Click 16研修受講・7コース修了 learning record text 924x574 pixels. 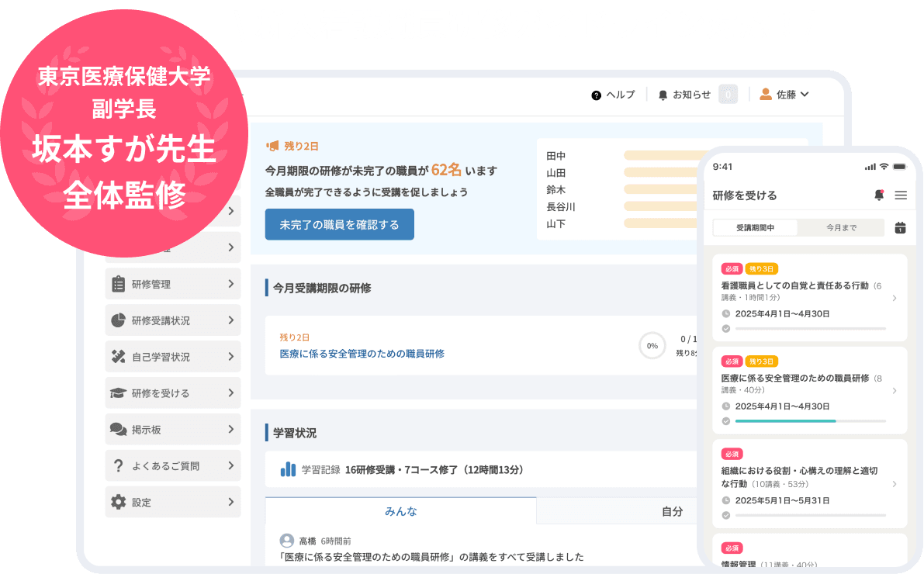pos(434,470)
